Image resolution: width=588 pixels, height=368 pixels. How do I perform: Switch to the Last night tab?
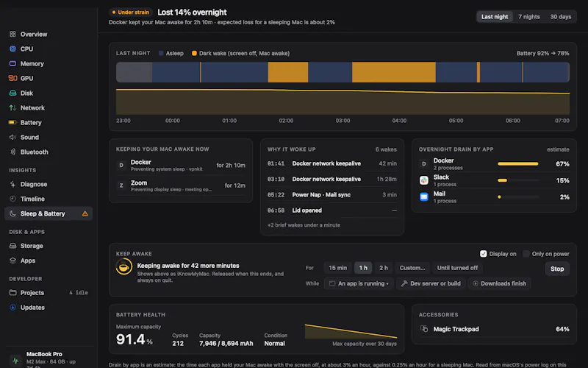494,16
